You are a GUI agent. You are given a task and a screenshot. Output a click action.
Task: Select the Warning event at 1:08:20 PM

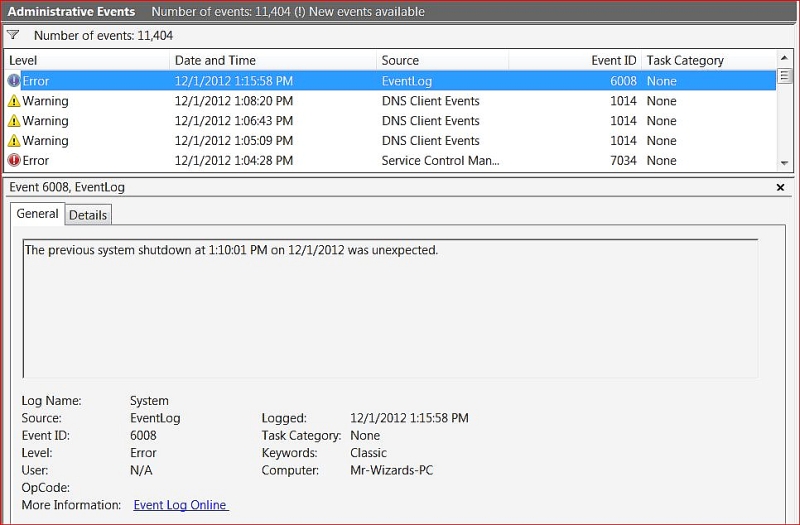(391, 101)
